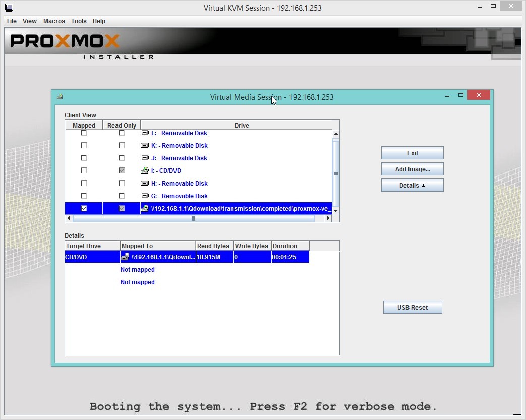Click the Target Drive column header
Viewport: 526px width, 420px height.
point(92,246)
